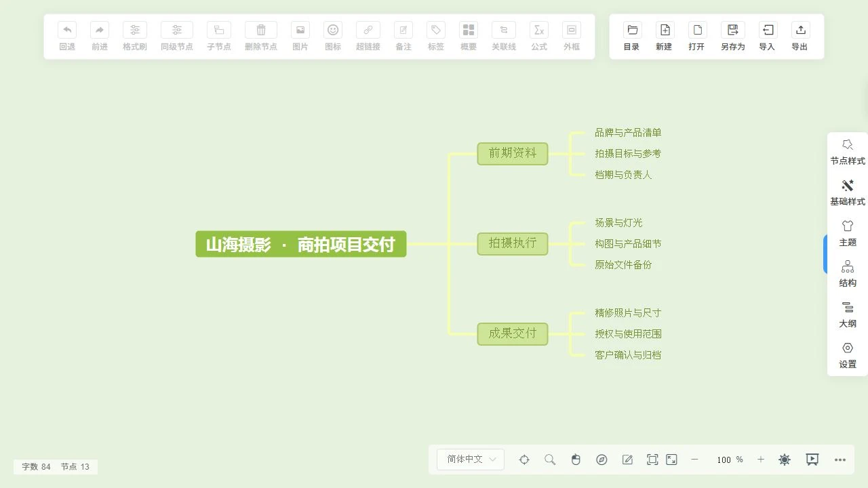
Task: Open the 图标 smiley icon picker
Action: tap(333, 37)
